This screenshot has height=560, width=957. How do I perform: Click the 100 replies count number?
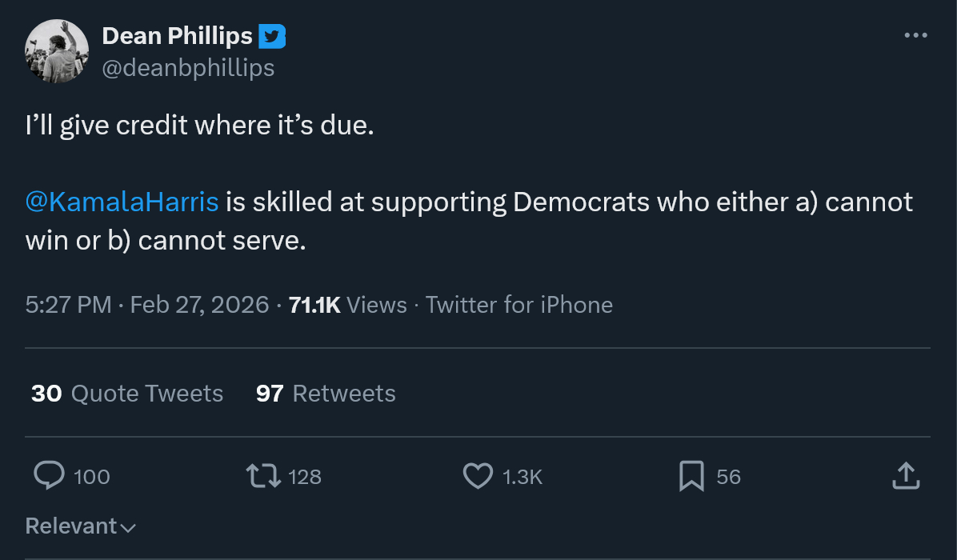pos(92,477)
